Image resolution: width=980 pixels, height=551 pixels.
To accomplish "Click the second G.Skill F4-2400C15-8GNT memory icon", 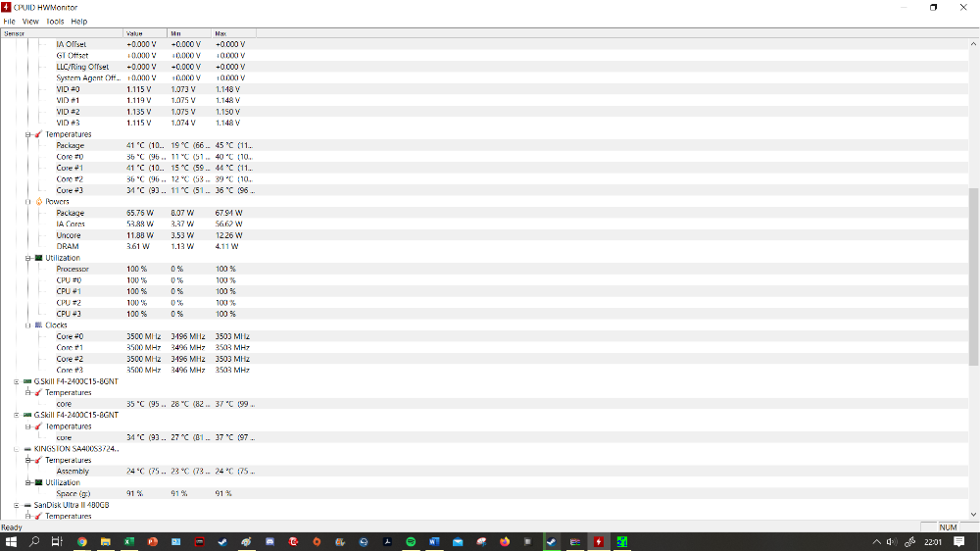I will (x=27, y=415).
